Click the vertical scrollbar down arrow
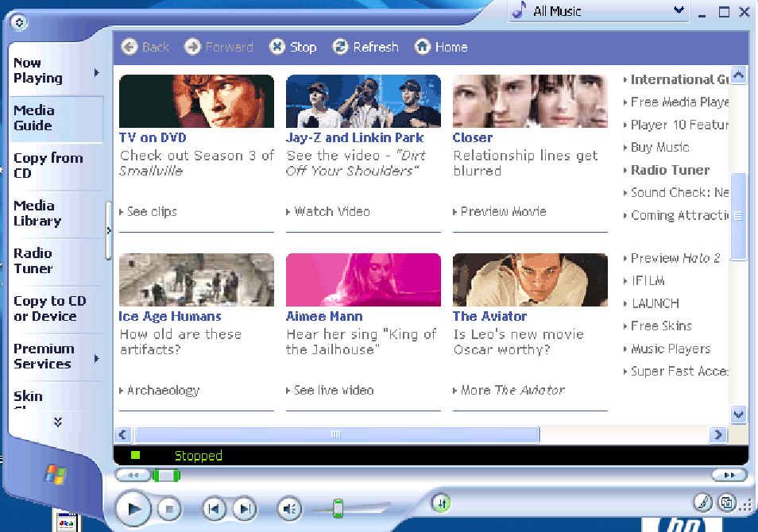The height and width of the screenshot is (532, 758). [738, 414]
